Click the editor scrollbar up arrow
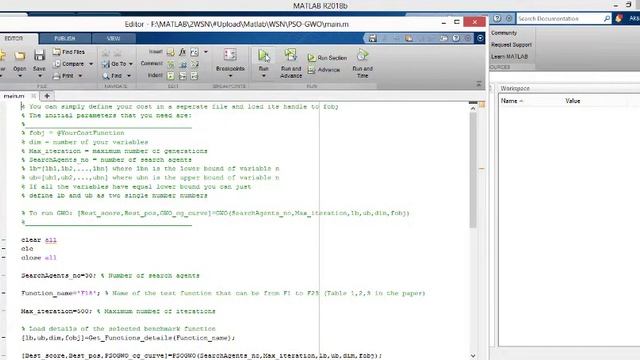The width and height of the screenshot is (640, 360). pos(473,109)
